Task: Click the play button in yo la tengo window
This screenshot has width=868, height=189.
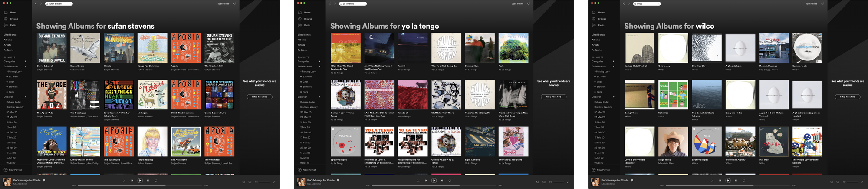Action: click(x=434, y=180)
